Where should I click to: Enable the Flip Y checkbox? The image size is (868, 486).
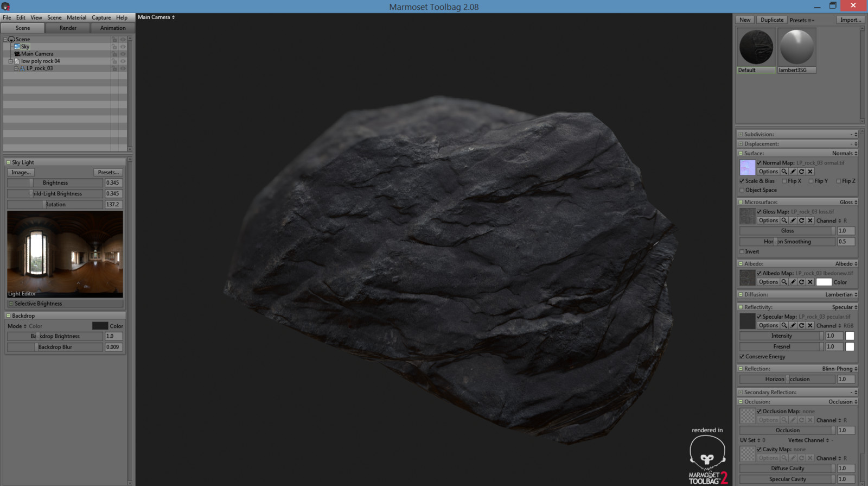[811, 181]
